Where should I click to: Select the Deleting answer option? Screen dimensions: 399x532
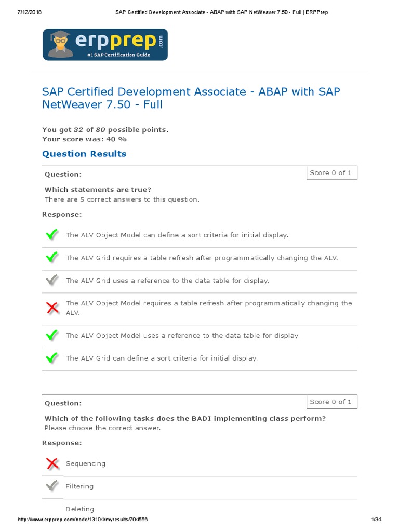point(79,509)
